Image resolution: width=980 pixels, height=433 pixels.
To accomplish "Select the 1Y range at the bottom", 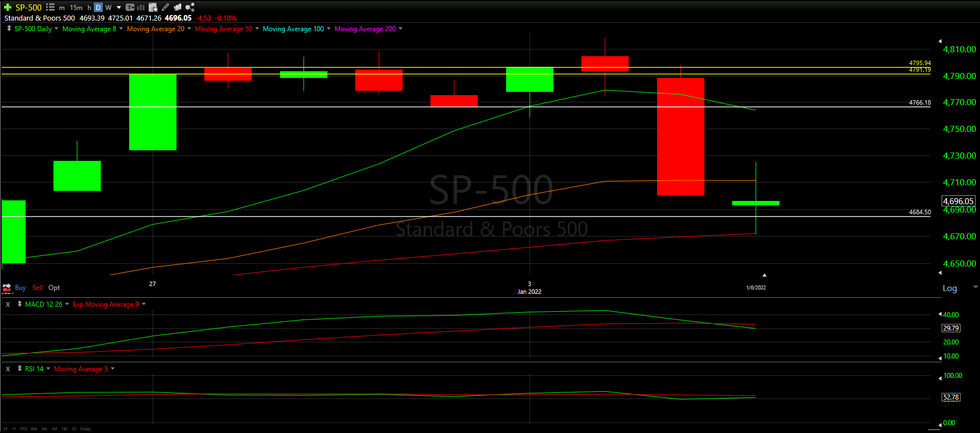I will [x=14, y=429].
